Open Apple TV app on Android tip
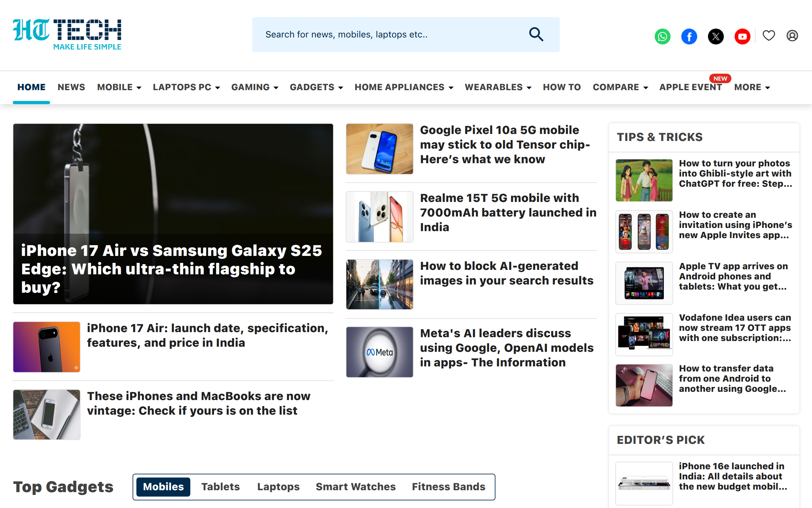The image size is (812, 508). (733, 276)
